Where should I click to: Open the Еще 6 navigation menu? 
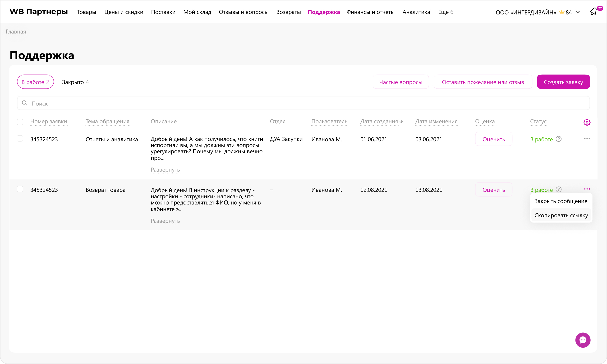(x=445, y=12)
